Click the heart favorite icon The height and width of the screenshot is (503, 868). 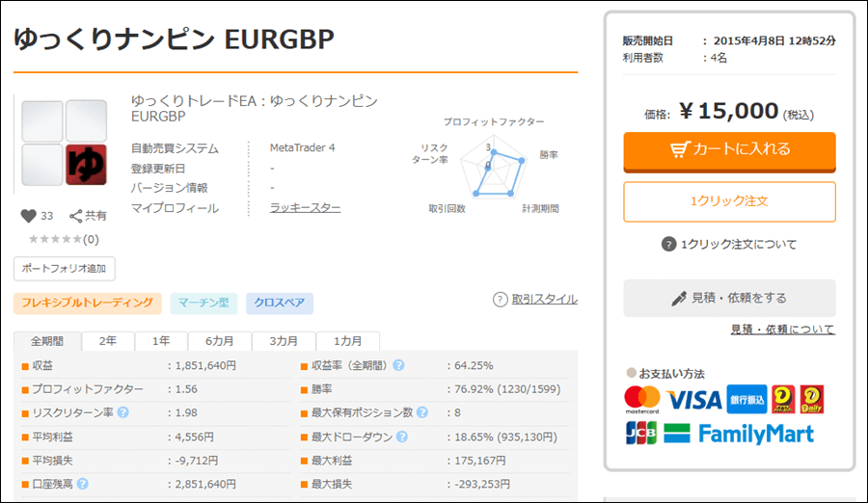(x=27, y=216)
